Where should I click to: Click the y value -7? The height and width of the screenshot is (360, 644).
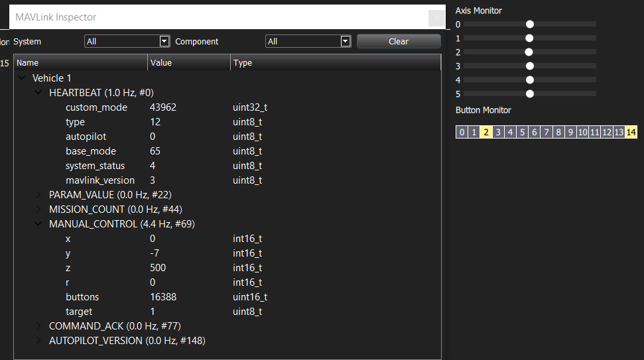[155, 253]
